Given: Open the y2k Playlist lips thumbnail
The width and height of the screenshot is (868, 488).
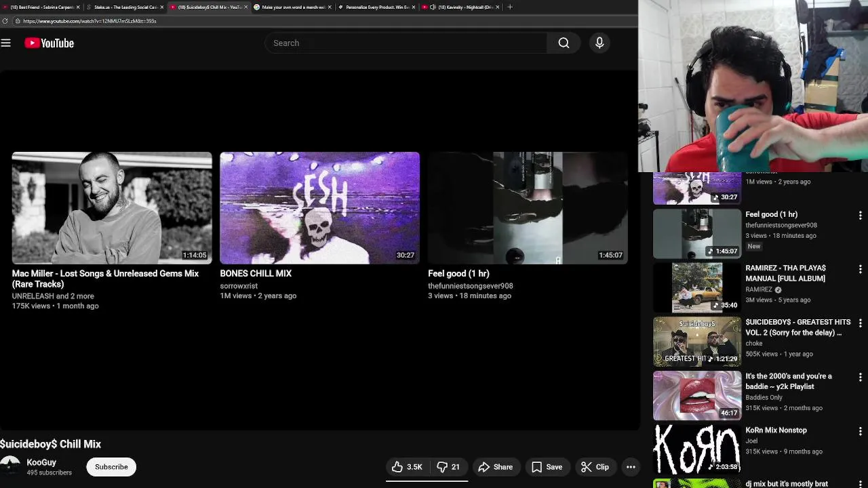Looking at the screenshot, I should [x=697, y=395].
